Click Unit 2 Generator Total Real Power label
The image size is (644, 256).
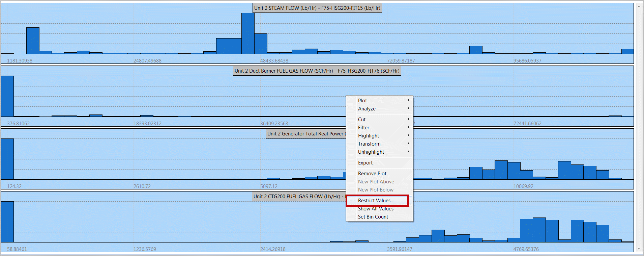pyautogui.click(x=305, y=134)
